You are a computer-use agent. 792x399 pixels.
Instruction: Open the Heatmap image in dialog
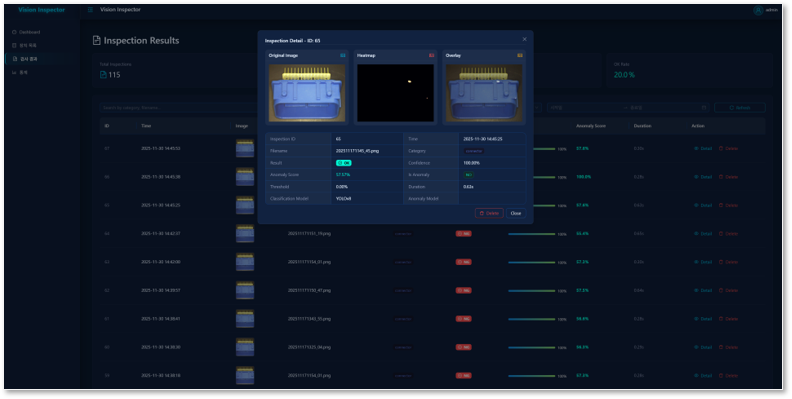coord(395,93)
